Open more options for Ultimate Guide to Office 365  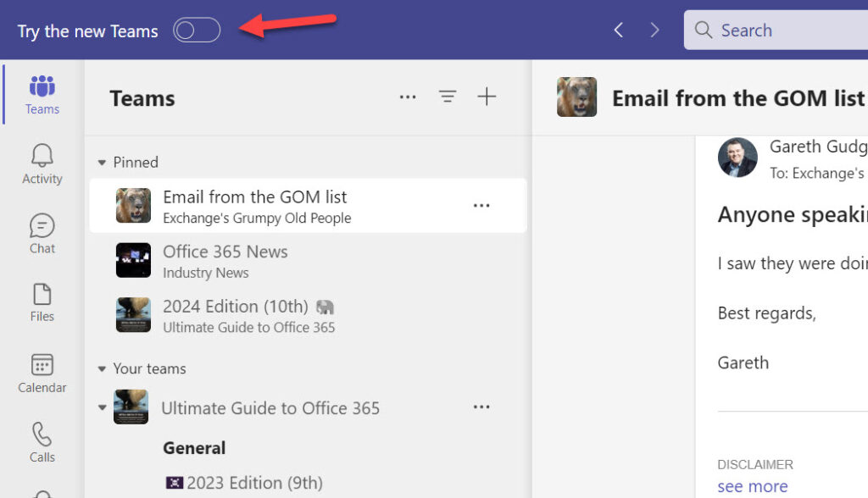[481, 407]
